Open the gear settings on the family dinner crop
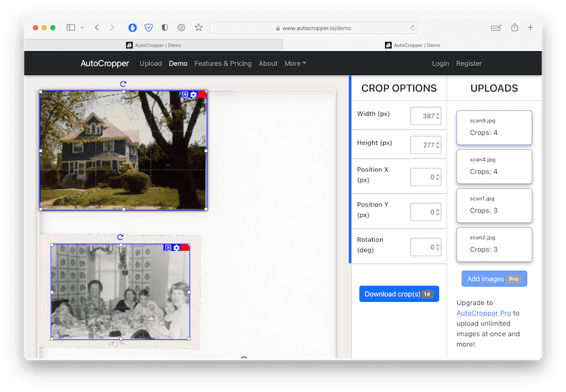This screenshot has width=566, height=392. click(176, 248)
